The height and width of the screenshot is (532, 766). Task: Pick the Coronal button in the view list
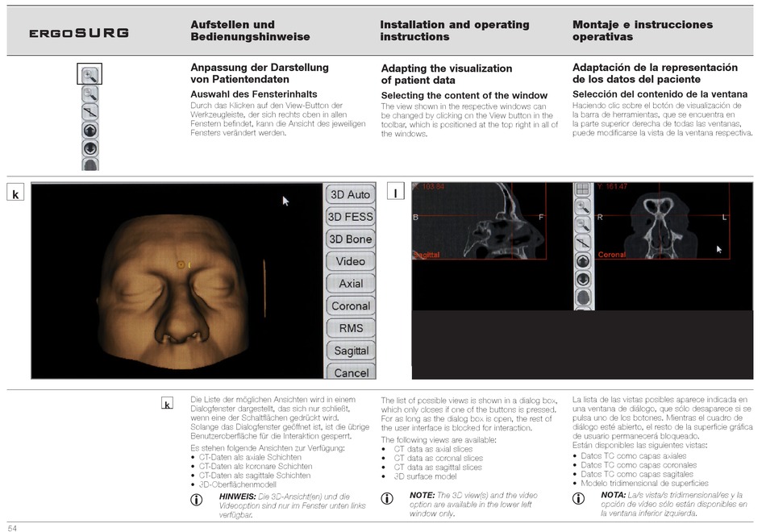pyautogui.click(x=350, y=306)
